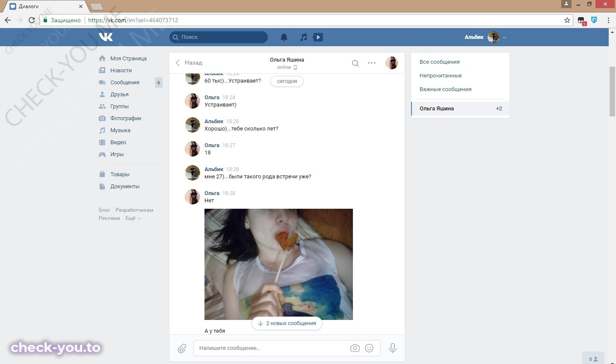616x364 pixels.
Task: Open Новости in the left menu
Action: click(x=121, y=71)
